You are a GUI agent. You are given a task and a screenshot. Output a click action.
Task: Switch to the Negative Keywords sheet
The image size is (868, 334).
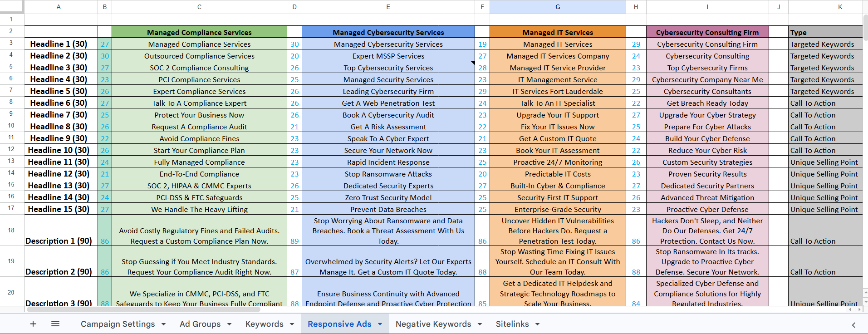pos(433,324)
